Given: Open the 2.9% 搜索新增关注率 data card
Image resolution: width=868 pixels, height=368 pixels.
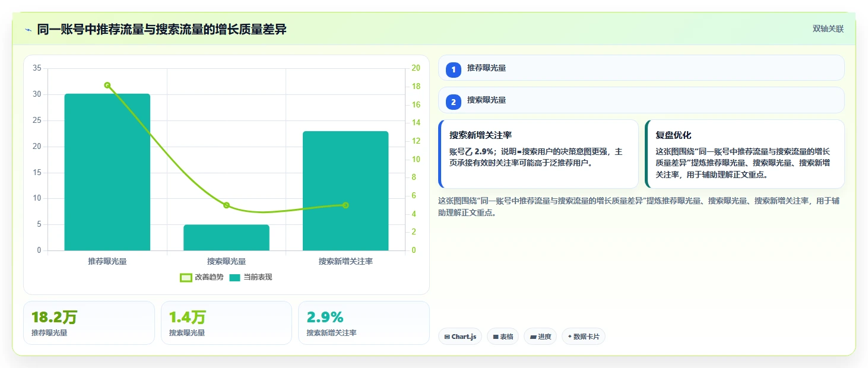Looking at the screenshot, I should pyautogui.click(x=363, y=323).
